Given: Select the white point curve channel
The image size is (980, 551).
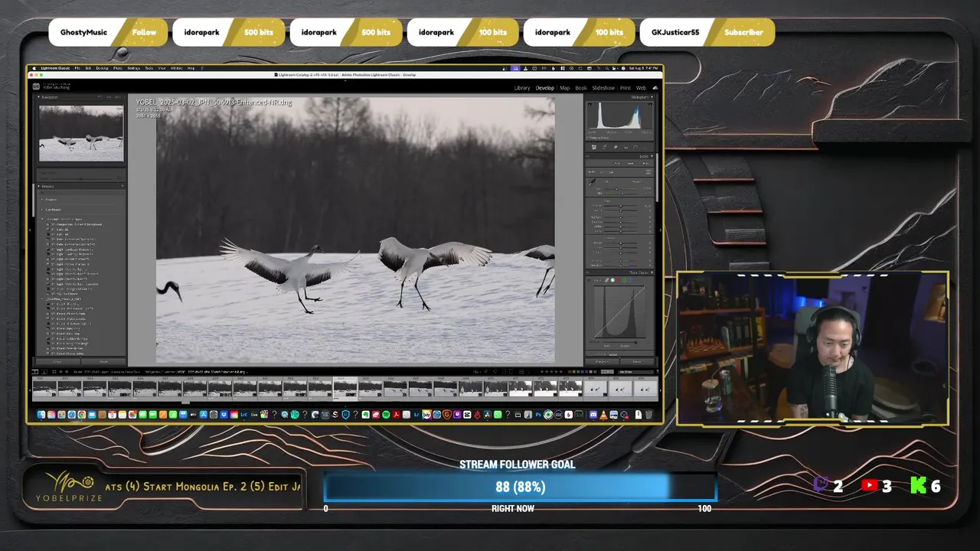Looking at the screenshot, I should coord(612,280).
